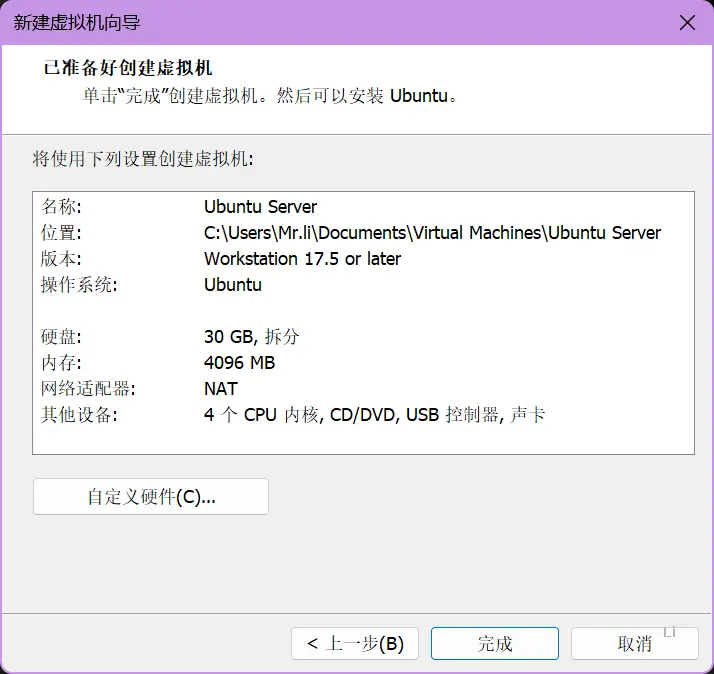
Task: Select the C:\Users\Mr.li path value
Action: 432,233
